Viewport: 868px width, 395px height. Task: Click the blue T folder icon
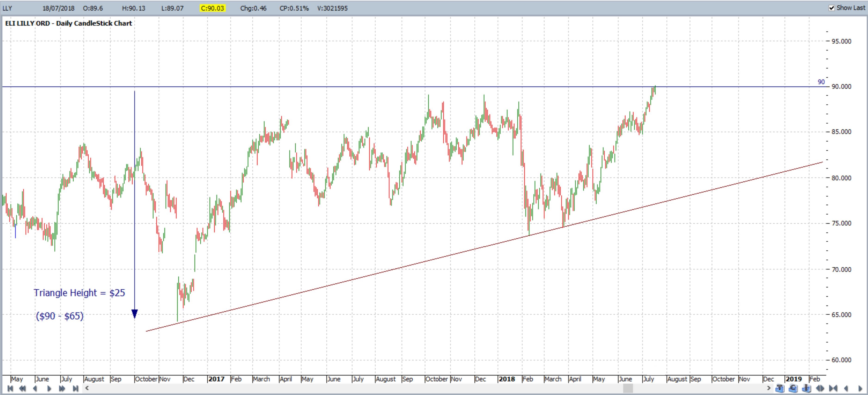(x=780, y=388)
